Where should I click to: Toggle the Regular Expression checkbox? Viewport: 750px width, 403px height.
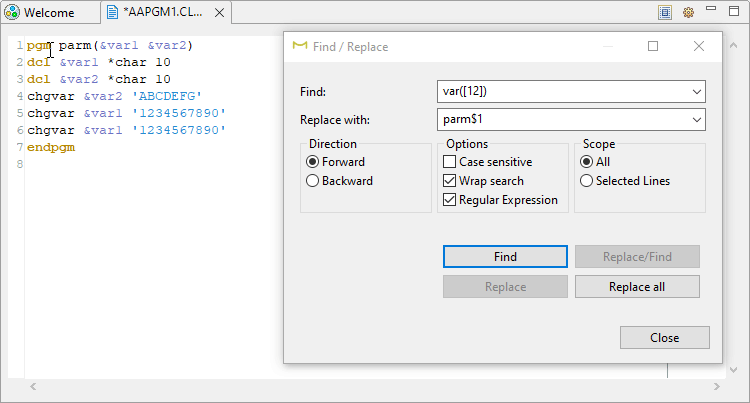pyautogui.click(x=450, y=200)
